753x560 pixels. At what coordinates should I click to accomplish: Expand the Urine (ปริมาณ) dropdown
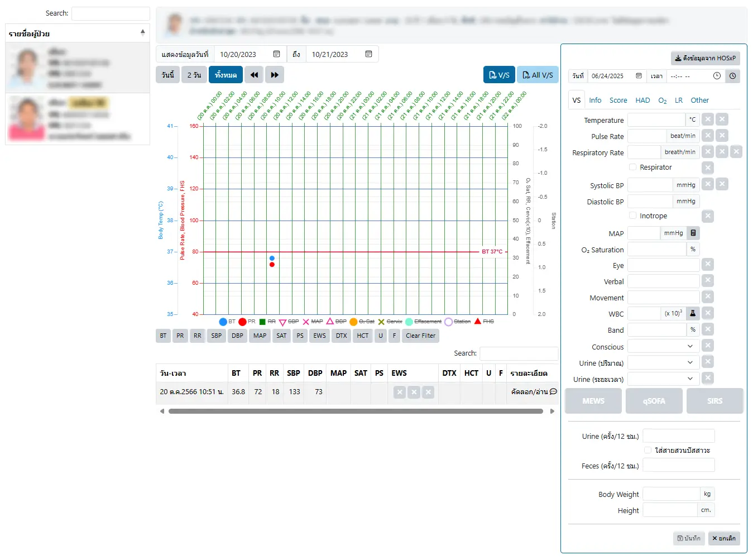pos(664,362)
